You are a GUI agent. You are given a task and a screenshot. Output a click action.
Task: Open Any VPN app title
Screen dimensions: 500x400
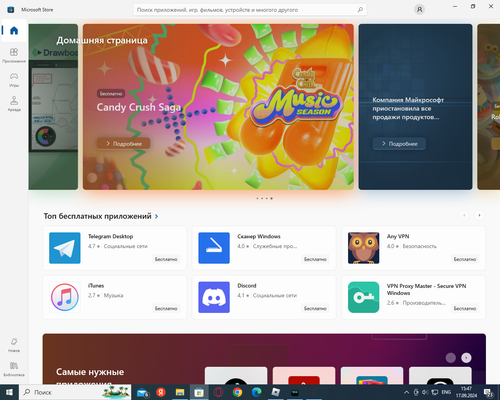pyautogui.click(x=398, y=236)
